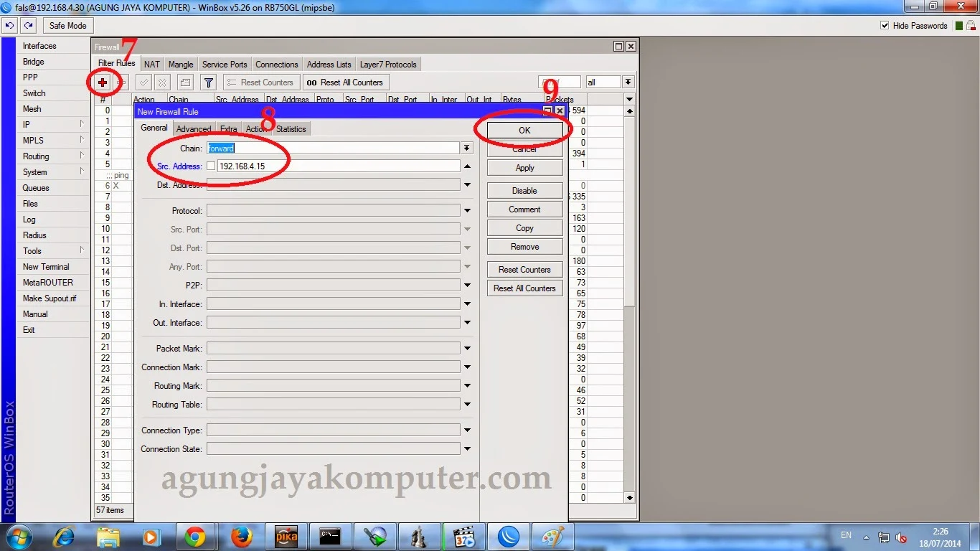Click the Disable button in rule dialog
Image resolution: width=980 pixels, height=551 pixels.
pos(524,191)
